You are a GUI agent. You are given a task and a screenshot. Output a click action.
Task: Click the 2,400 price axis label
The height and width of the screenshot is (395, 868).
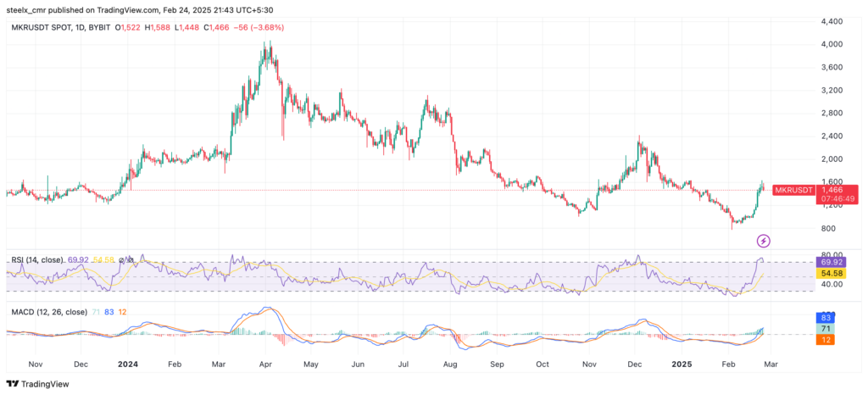tap(832, 136)
